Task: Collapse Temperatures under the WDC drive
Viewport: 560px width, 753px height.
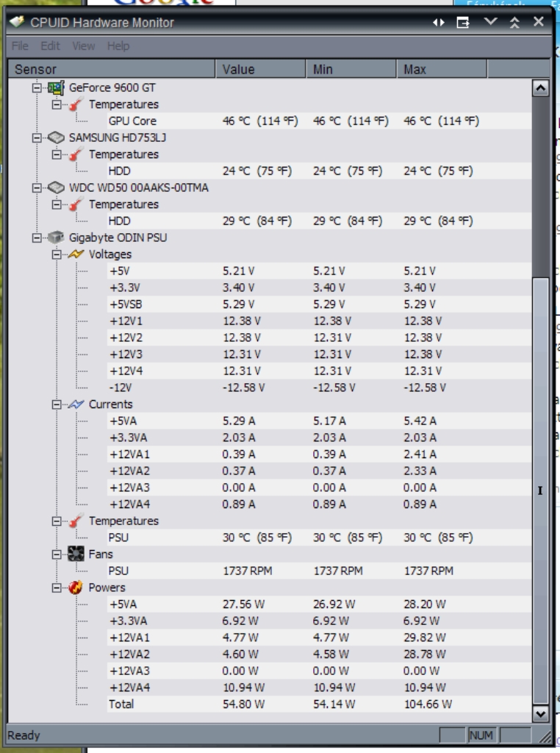Action: point(57,204)
